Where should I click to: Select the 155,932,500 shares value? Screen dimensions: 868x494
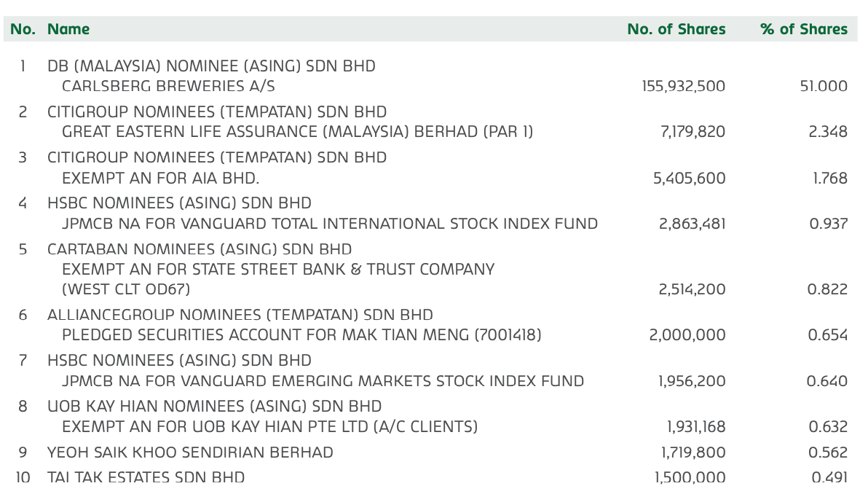coord(683,87)
